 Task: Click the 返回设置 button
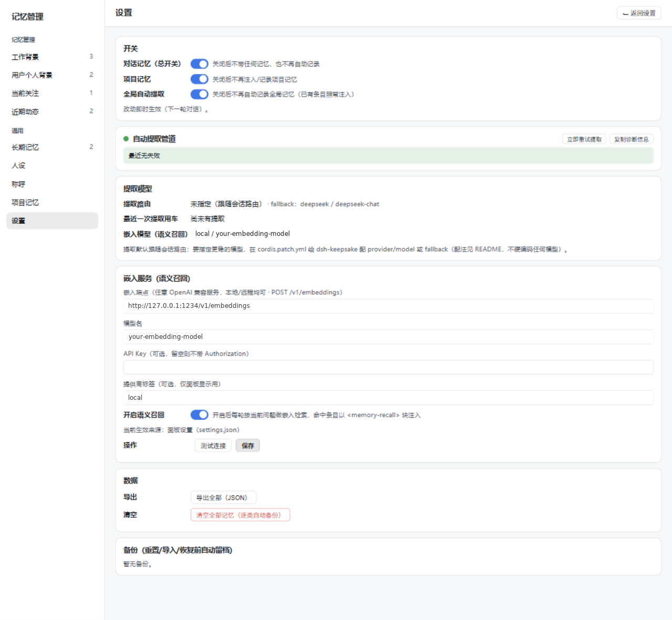point(639,13)
